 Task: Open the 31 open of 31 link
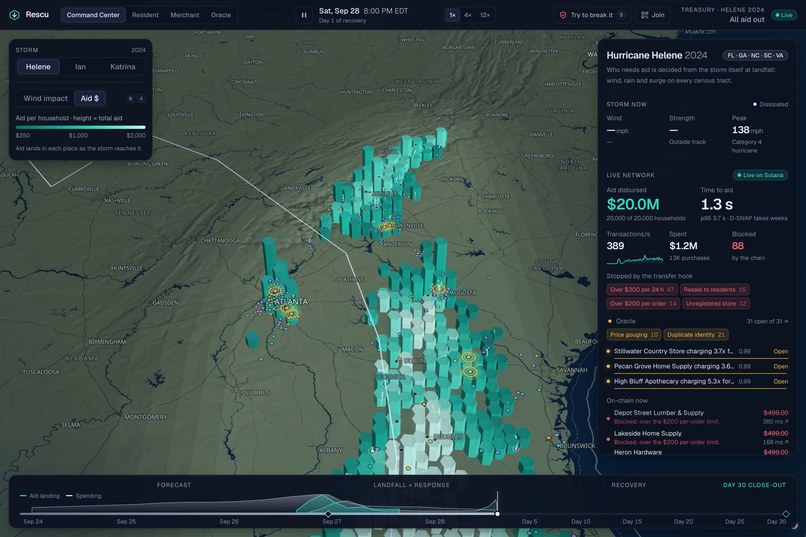(767, 321)
